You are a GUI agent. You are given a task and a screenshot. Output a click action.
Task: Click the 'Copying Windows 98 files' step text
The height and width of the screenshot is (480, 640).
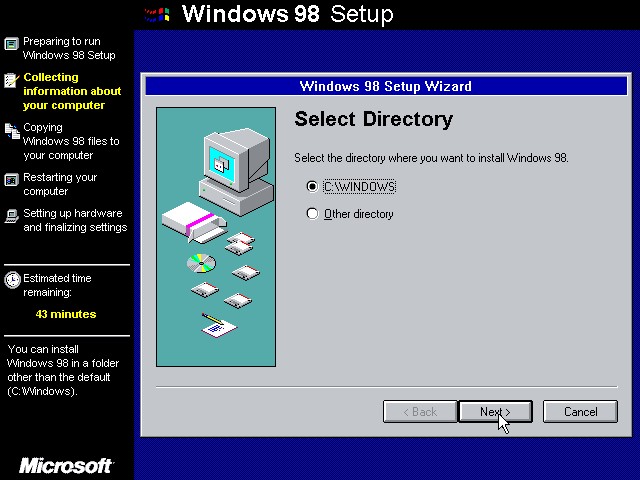(71, 141)
